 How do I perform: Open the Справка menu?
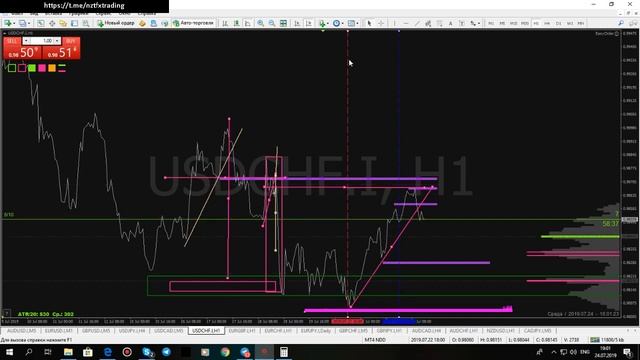click(x=147, y=14)
